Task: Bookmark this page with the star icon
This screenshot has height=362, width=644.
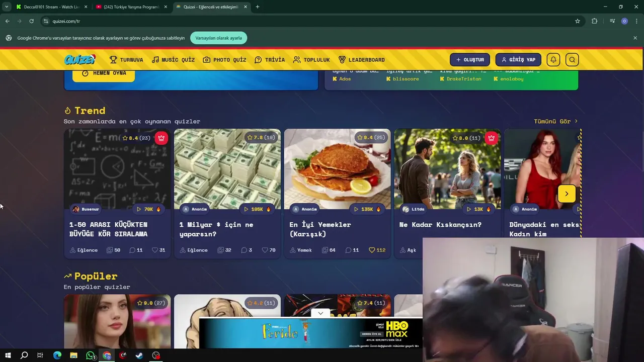Action: point(578,21)
